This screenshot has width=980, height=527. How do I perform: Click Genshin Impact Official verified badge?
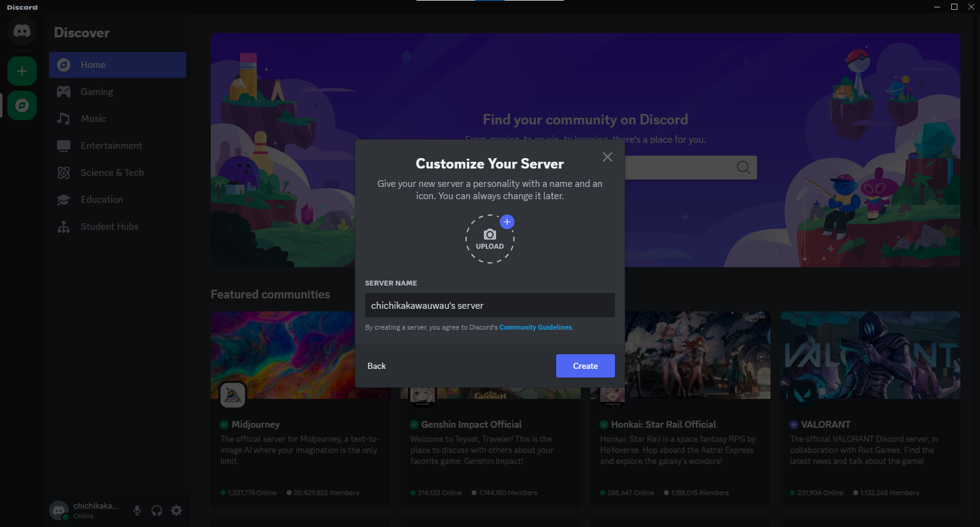[414, 425]
